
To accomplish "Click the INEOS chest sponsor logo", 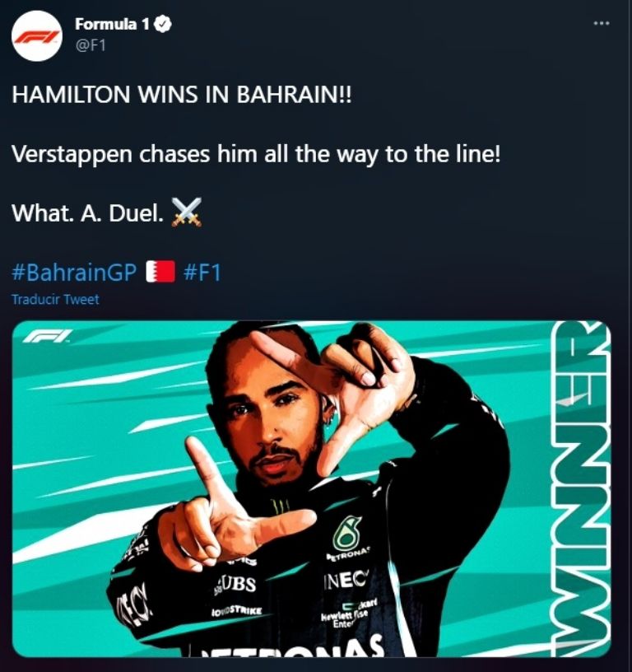I will coord(346,581).
